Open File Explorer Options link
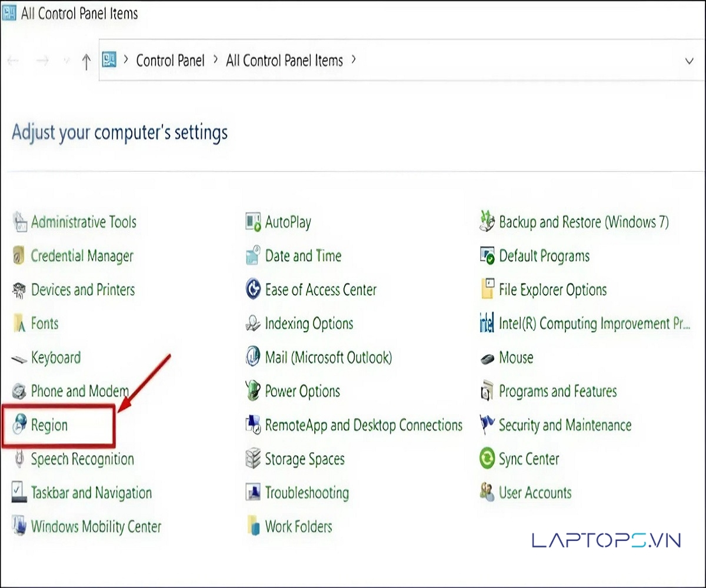This screenshot has width=706, height=588. pyautogui.click(x=552, y=290)
